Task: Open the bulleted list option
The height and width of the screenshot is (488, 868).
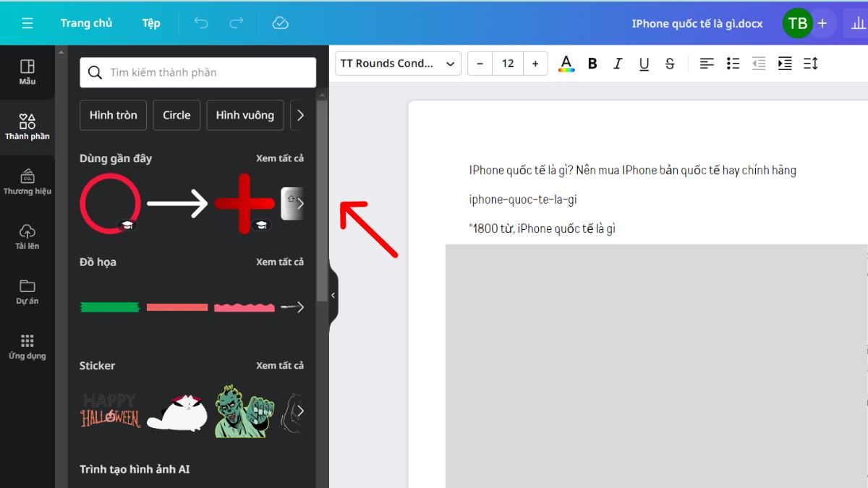Action: click(733, 64)
